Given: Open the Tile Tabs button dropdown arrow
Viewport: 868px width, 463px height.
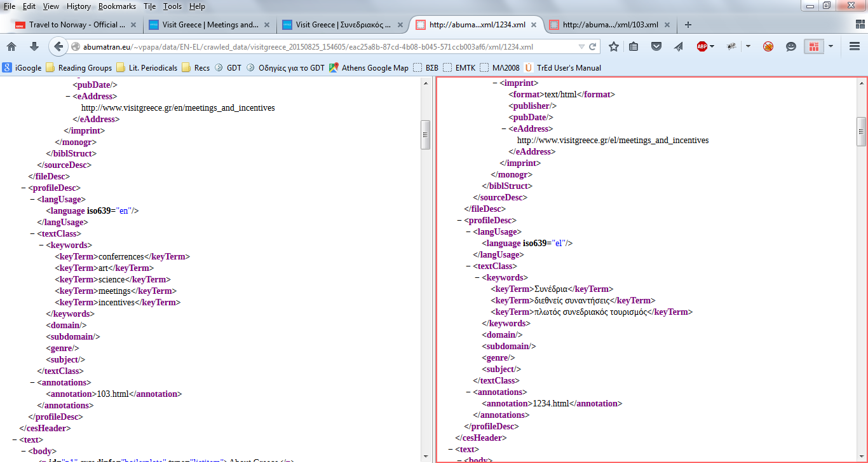Looking at the screenshot, I should coord(831,46).
